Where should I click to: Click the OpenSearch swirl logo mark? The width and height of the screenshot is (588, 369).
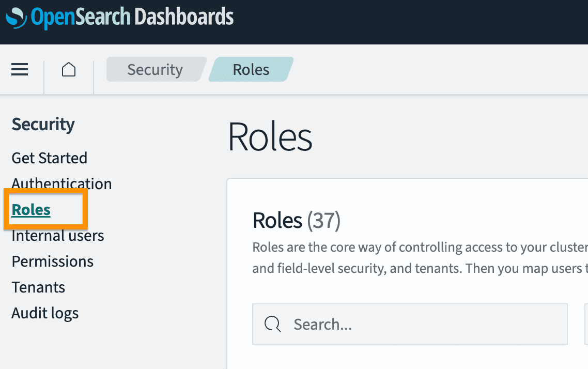(x=16, y=17)
